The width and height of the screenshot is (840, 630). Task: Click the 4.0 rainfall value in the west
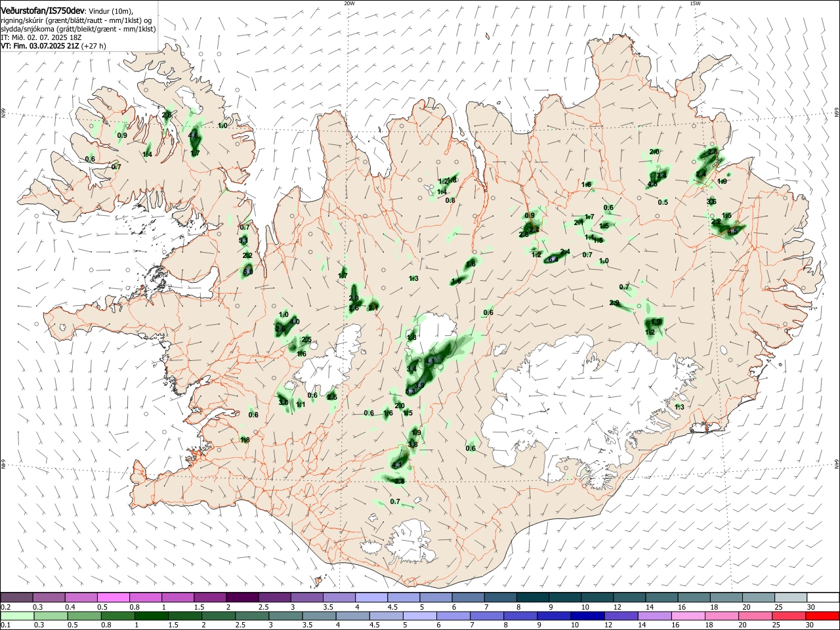tap(294, 322)
